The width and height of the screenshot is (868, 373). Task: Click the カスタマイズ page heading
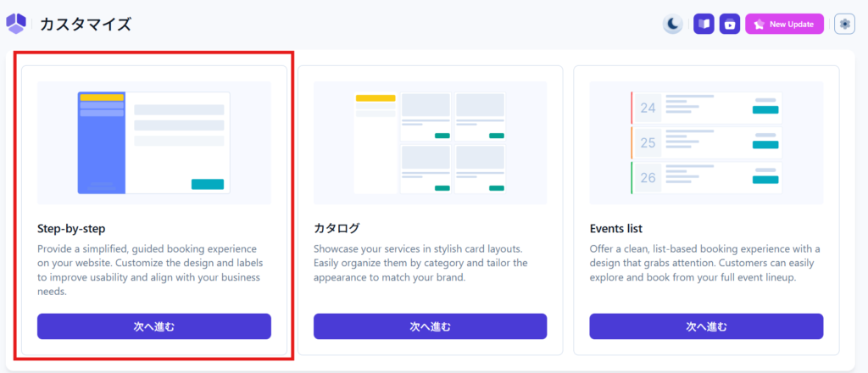coord(86,25)
